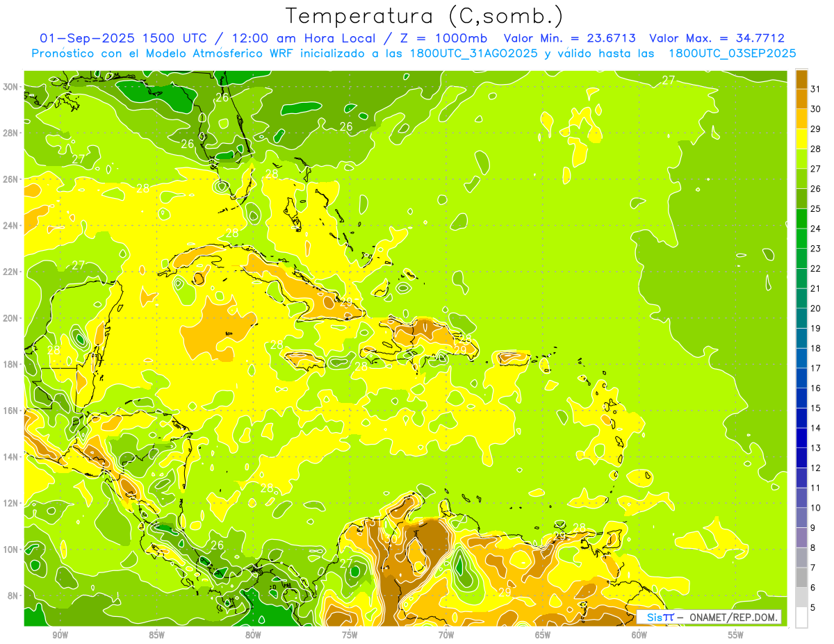The width and height of the screenshot is (834, 644).
Task: Click the '90W' longitude axis label
Action: click(x=60, y=635)
